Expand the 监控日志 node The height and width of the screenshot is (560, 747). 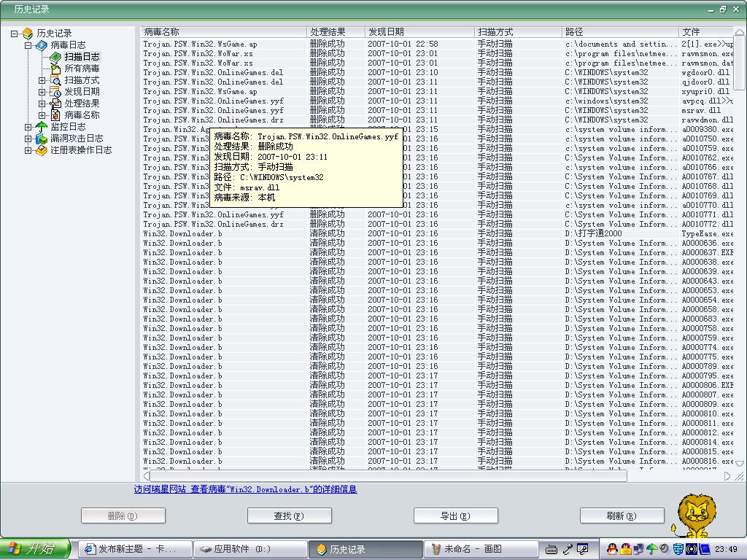[x=28, y=127]
